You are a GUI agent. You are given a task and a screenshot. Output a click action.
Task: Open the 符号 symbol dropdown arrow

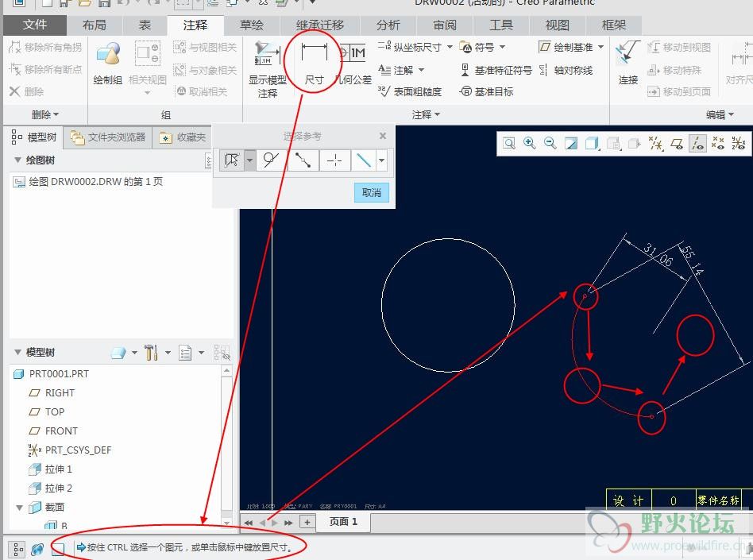[x=502, y=47]
